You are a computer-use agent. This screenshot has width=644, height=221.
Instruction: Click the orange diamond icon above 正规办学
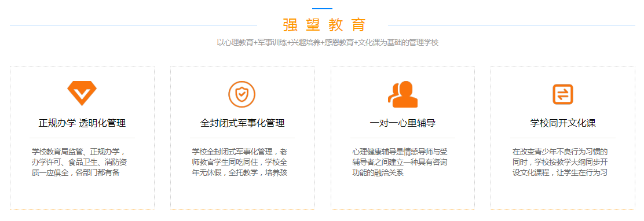pyautogui.click(x=82, y=94)
